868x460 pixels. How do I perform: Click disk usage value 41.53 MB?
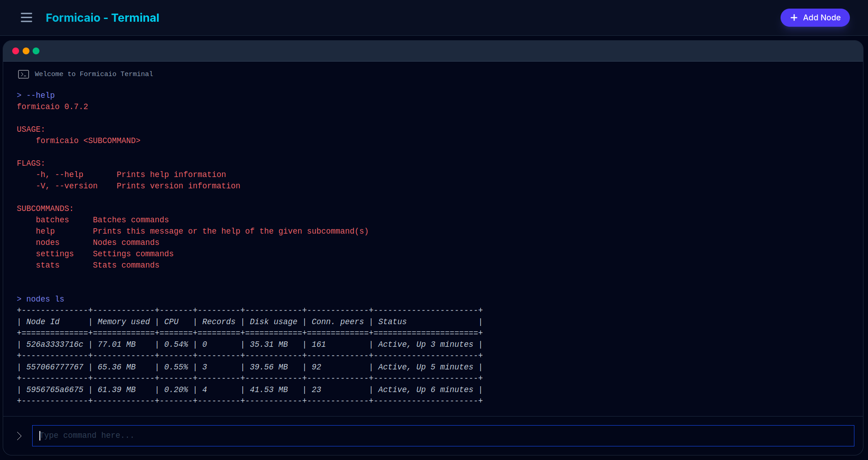(269, 389)
